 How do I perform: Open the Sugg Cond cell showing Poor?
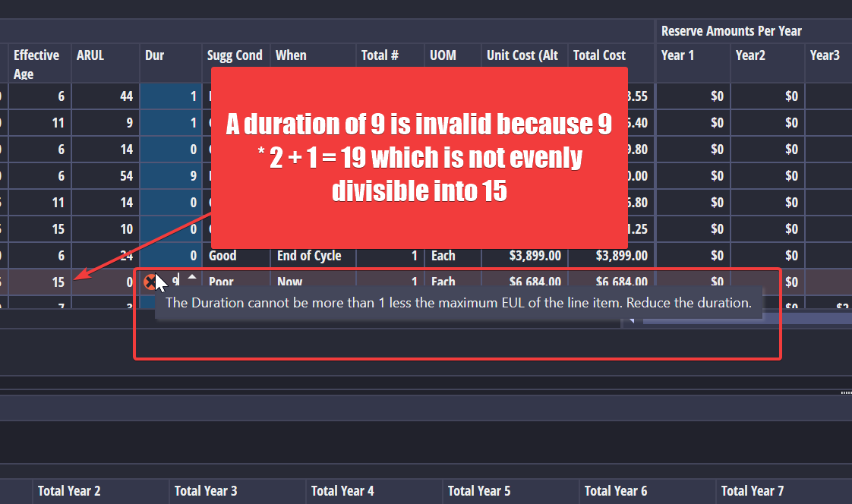[x=220, y=282]
